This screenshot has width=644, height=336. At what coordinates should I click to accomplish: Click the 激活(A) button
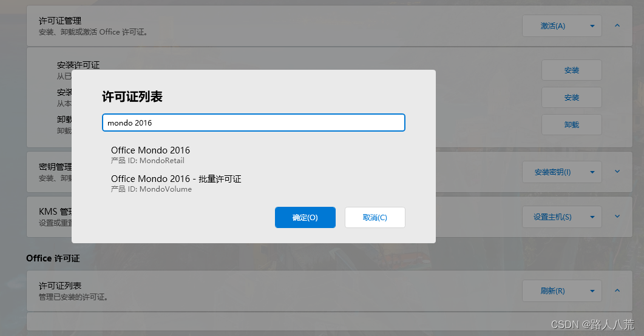click(553, 26)
